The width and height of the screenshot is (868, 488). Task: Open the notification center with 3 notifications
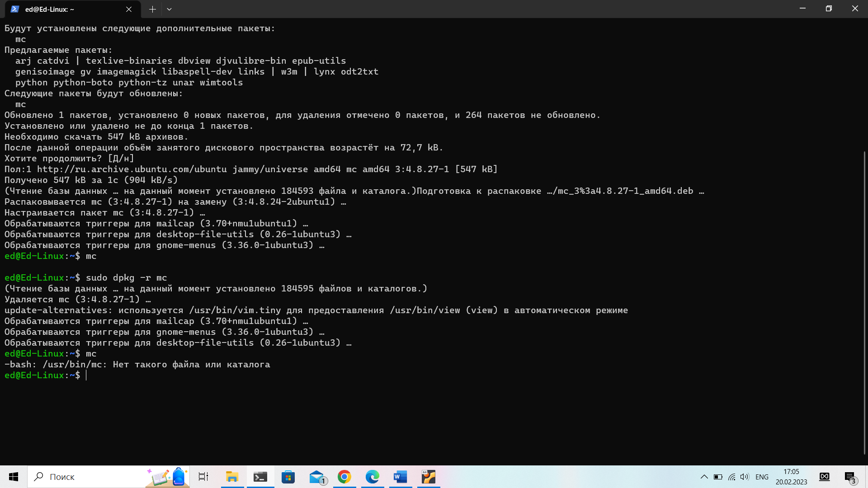(x=850, y=477)
